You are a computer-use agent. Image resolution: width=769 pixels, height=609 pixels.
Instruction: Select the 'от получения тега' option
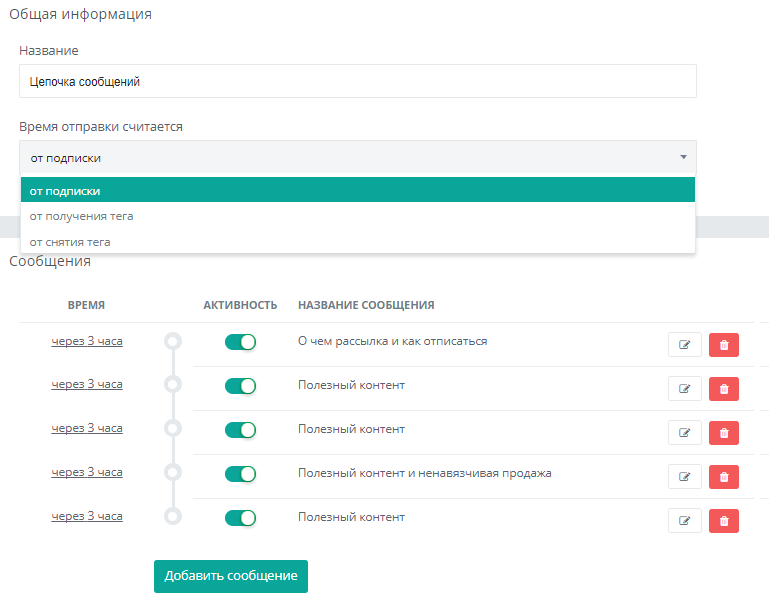tap(358, 216)
